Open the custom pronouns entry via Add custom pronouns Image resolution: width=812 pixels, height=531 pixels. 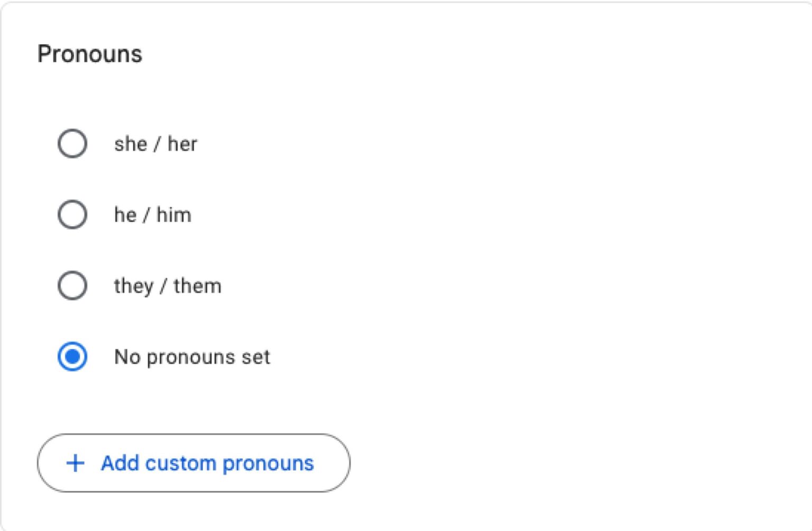pyautogui.click(x=193, y=463)
